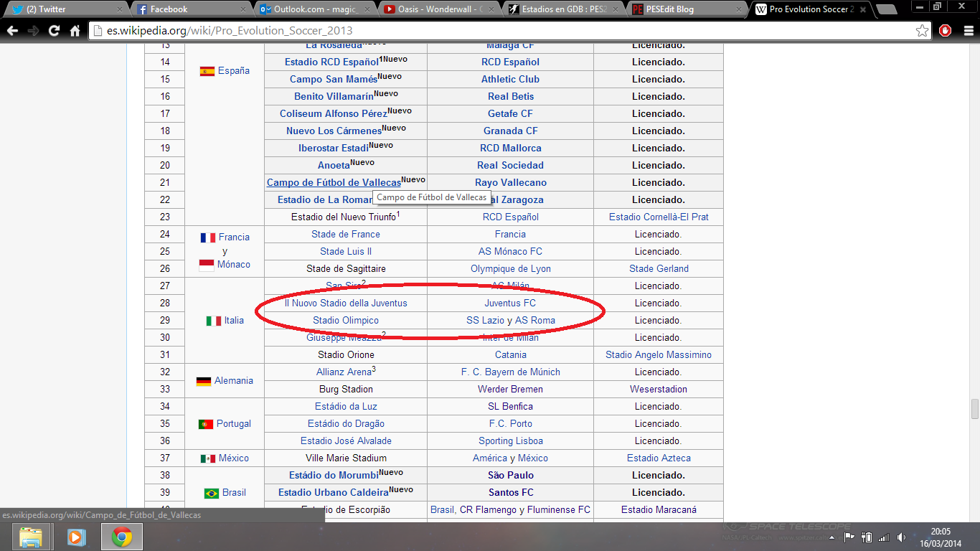Viewport: 980px width, 551px height.
Task: Open the São Paulo link
Action: coord(511,476)
